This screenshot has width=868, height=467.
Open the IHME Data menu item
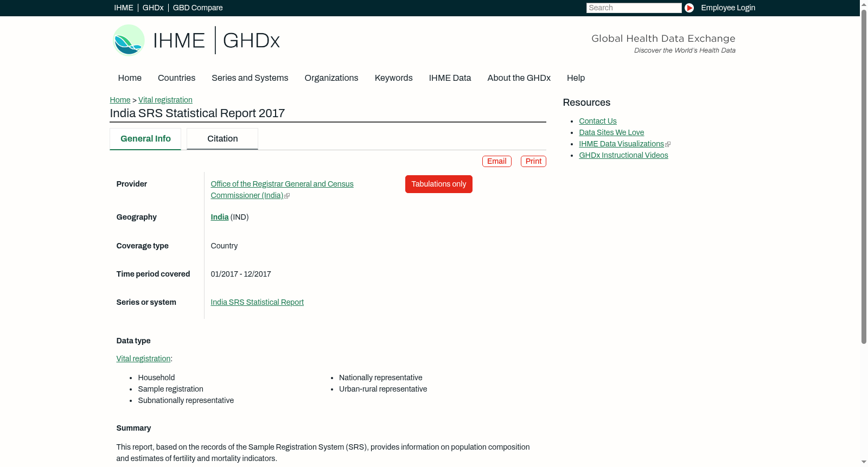(x=450, y=78)
